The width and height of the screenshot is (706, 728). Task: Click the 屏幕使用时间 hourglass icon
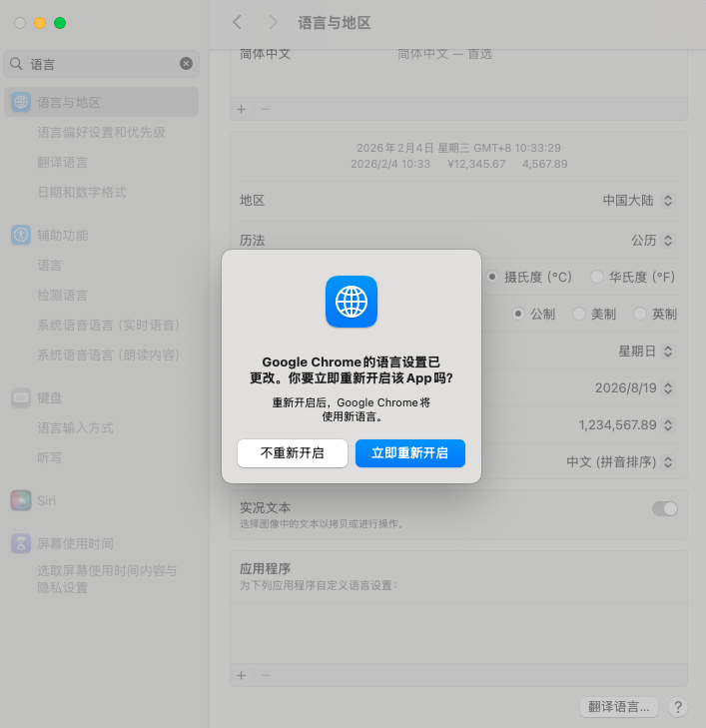click(21, 543)
